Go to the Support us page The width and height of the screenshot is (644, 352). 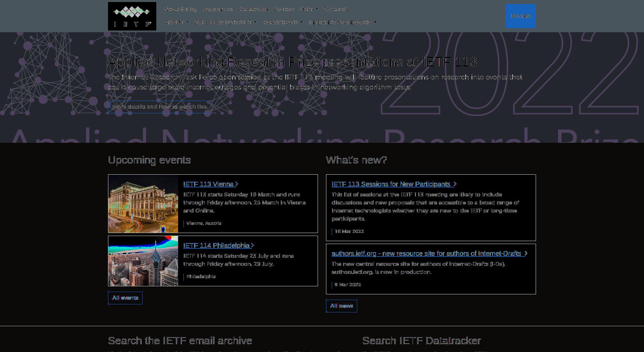[x=218, y=9]
